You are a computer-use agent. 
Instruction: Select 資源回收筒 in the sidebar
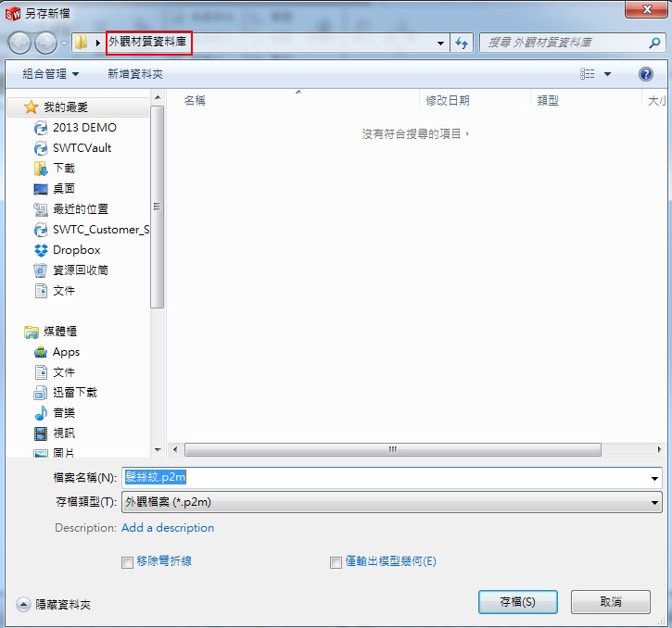80,270
